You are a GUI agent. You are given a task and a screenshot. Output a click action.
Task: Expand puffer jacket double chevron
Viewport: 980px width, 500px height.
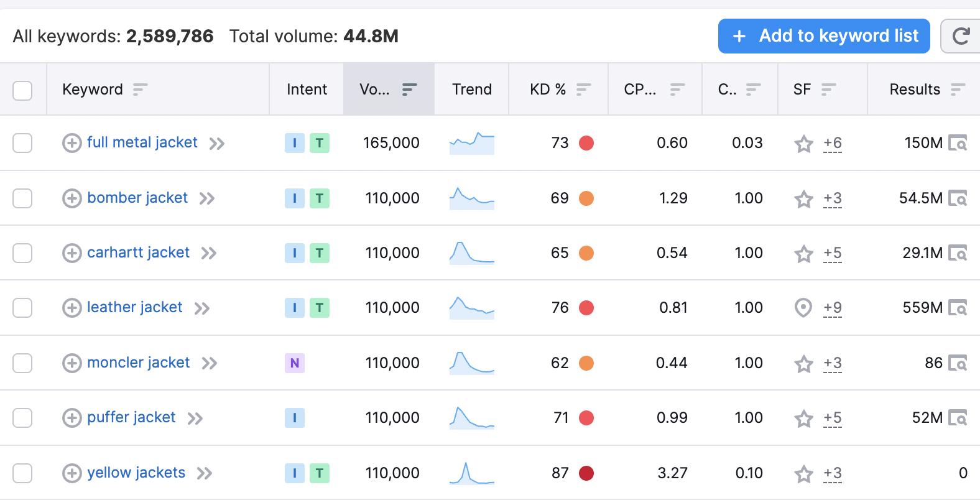[195, 419]
